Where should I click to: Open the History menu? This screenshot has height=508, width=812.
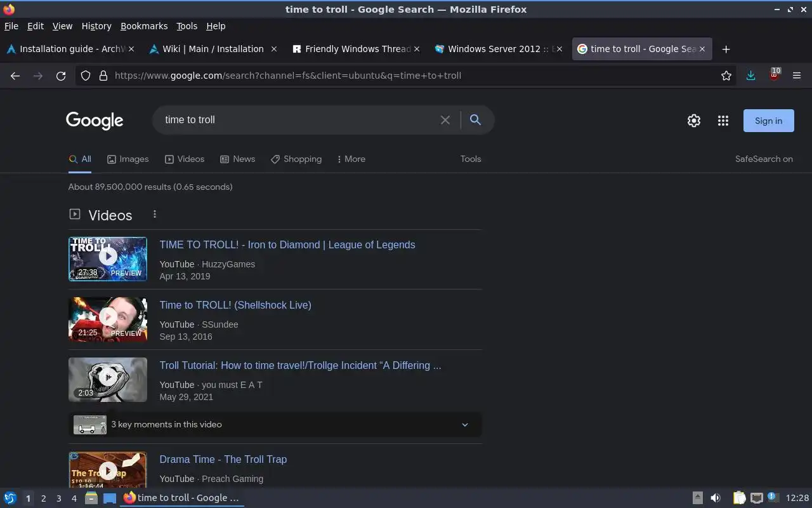coord(96,26)
